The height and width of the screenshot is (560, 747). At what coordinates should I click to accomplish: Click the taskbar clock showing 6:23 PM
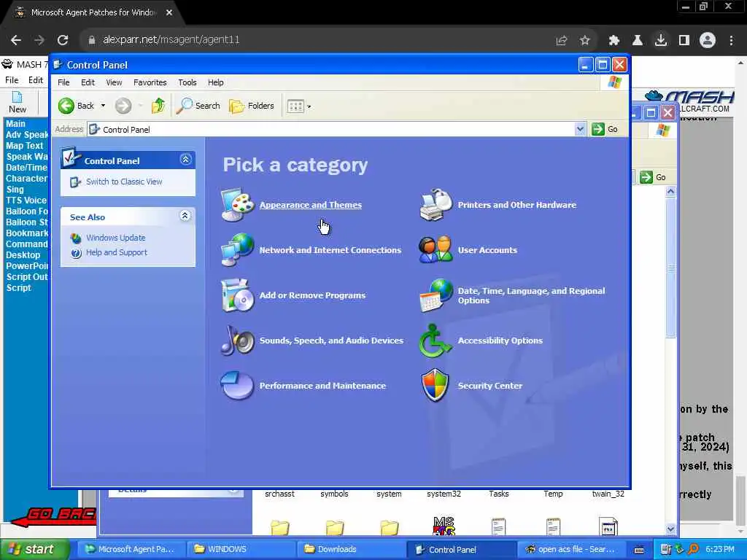[720, 550]
